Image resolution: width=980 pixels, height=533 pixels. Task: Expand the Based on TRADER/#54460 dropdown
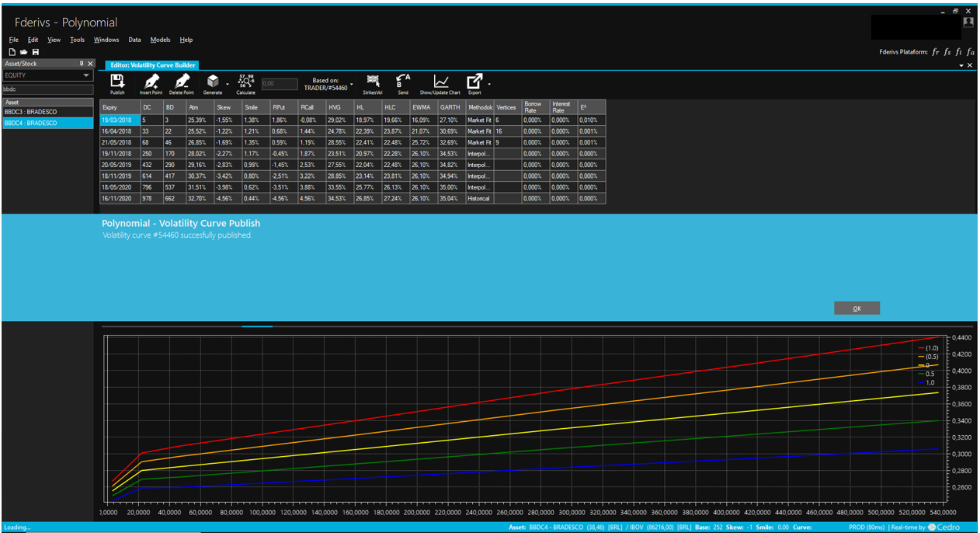tap(352, 84)
